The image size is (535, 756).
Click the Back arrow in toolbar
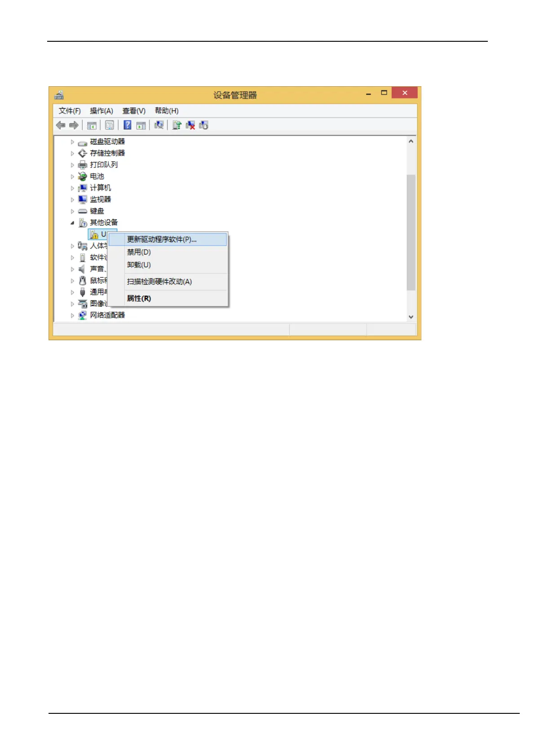tap(61, 125)
